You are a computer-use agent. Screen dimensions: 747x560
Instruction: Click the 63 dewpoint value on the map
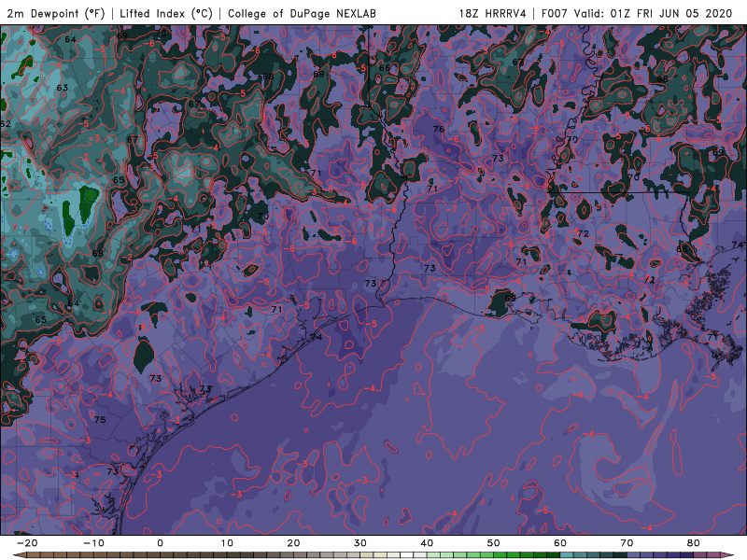click(63, 88)
